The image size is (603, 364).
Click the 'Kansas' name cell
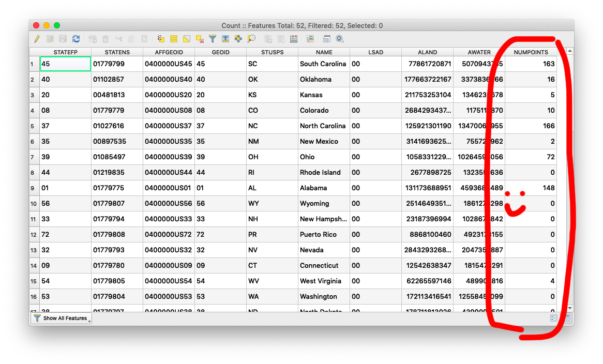[x=324, y=95]
